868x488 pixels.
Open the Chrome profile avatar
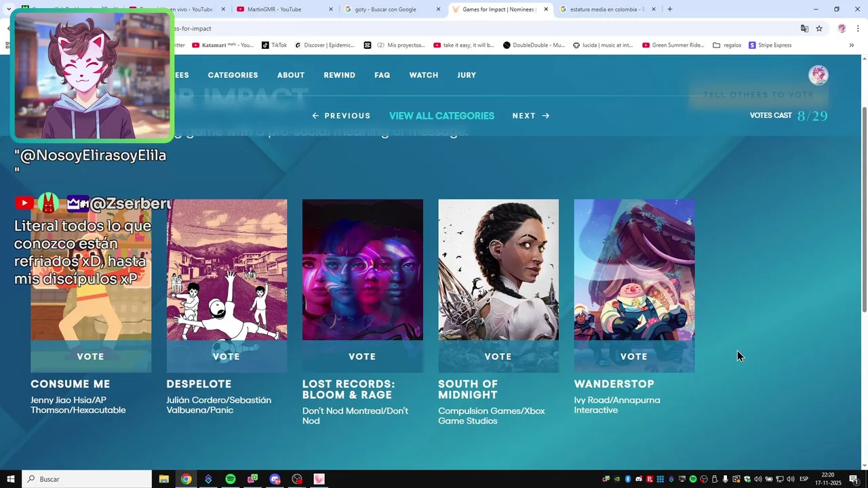842,28
